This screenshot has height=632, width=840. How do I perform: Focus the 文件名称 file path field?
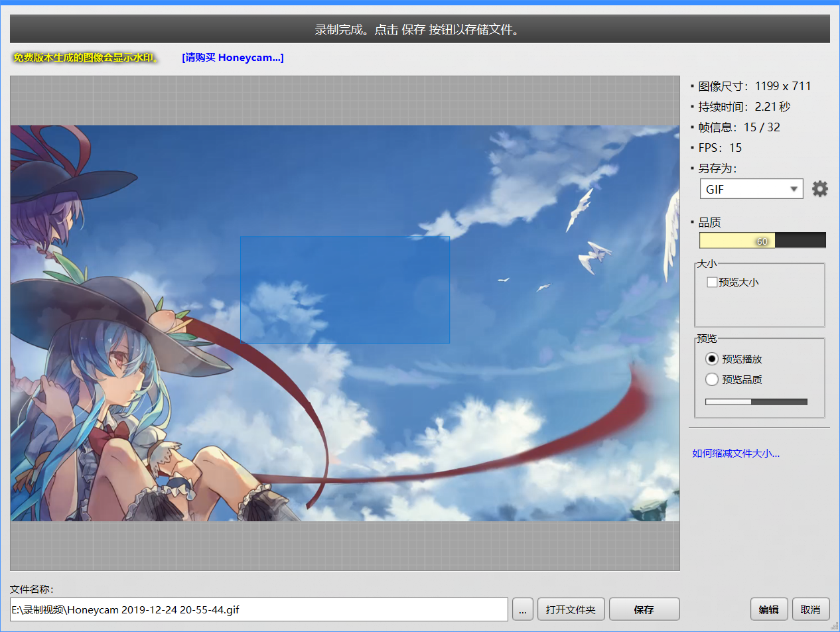point(259,609)
